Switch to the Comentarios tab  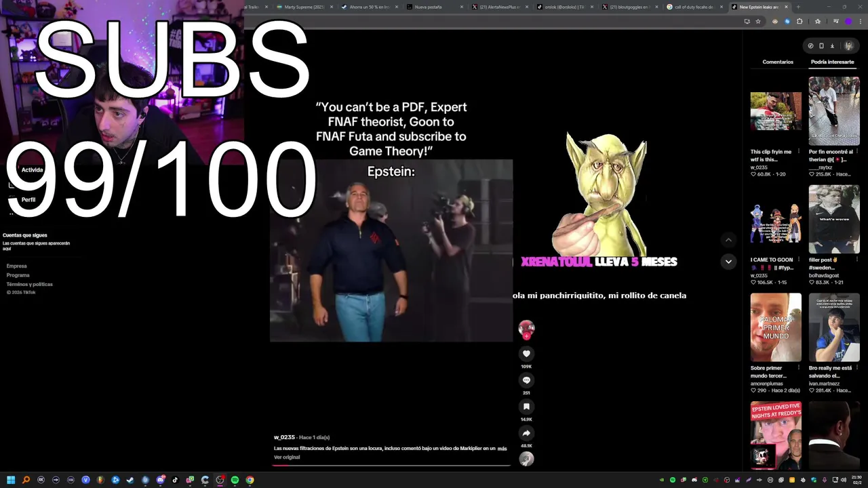pos(778,62)
